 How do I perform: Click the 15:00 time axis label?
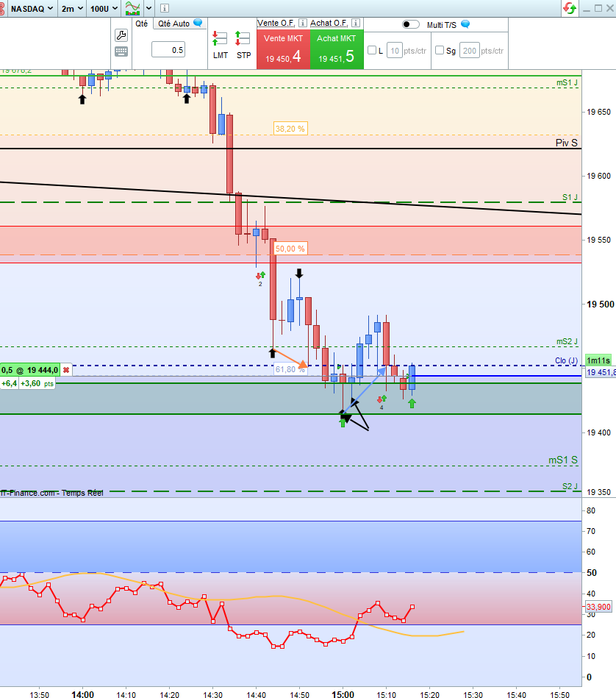coord(343,694)
